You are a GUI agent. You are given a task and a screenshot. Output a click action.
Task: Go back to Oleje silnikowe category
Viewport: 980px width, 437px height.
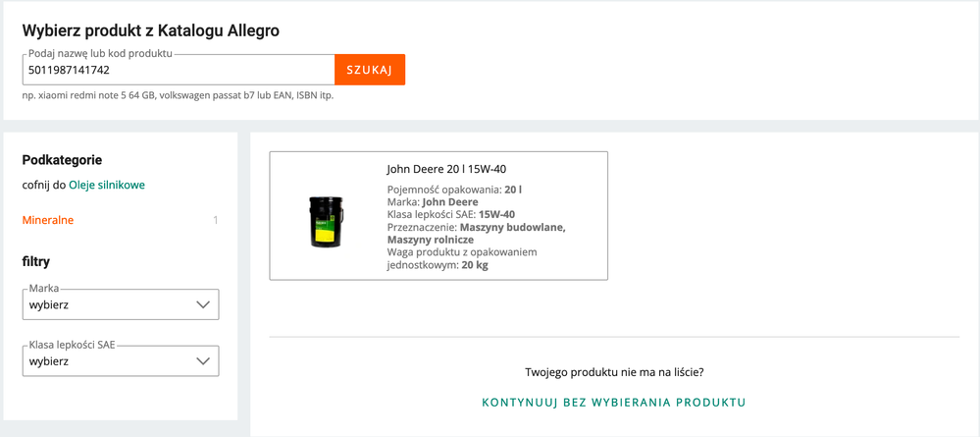point(107,185)
